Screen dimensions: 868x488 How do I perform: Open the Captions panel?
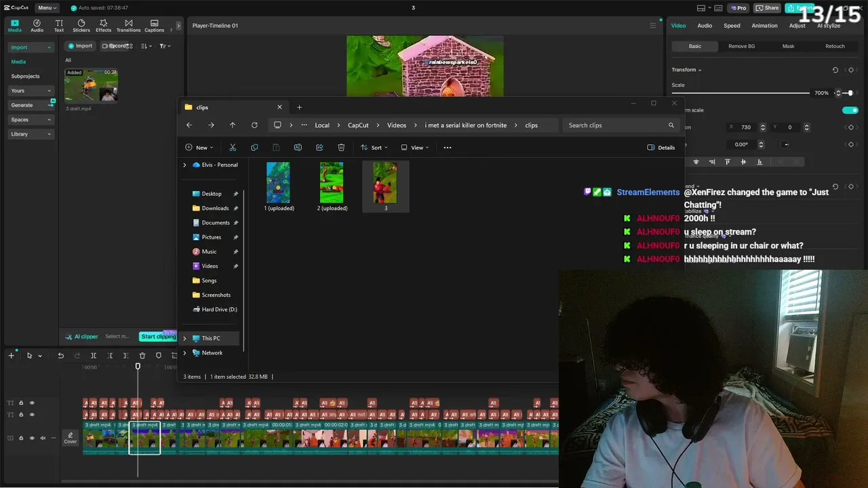point(154,26)
